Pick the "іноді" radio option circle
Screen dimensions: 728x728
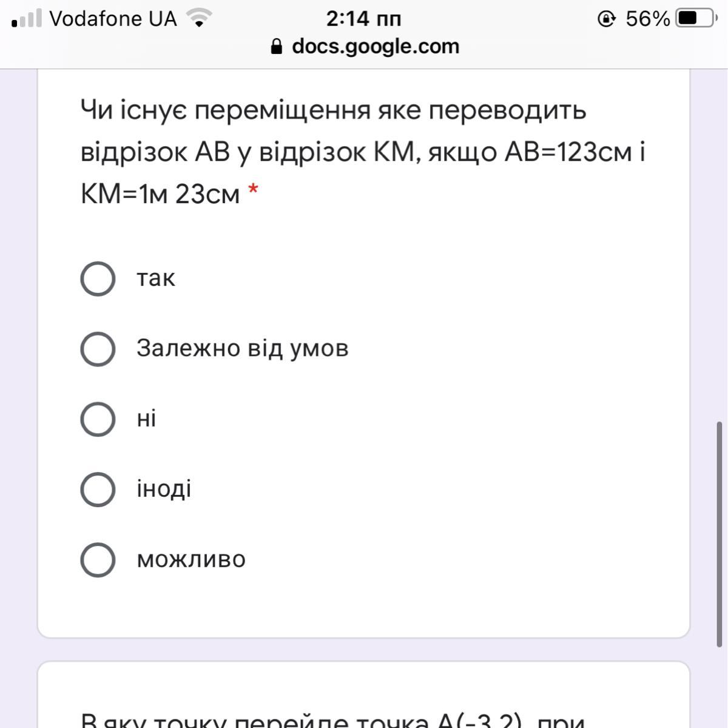[98, 490]
